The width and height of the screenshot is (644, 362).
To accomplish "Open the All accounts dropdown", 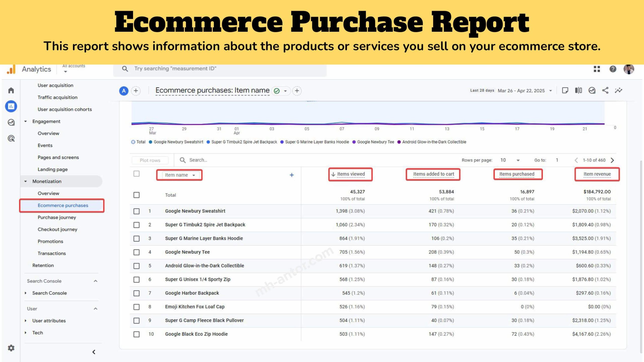I will click(73, 69).
